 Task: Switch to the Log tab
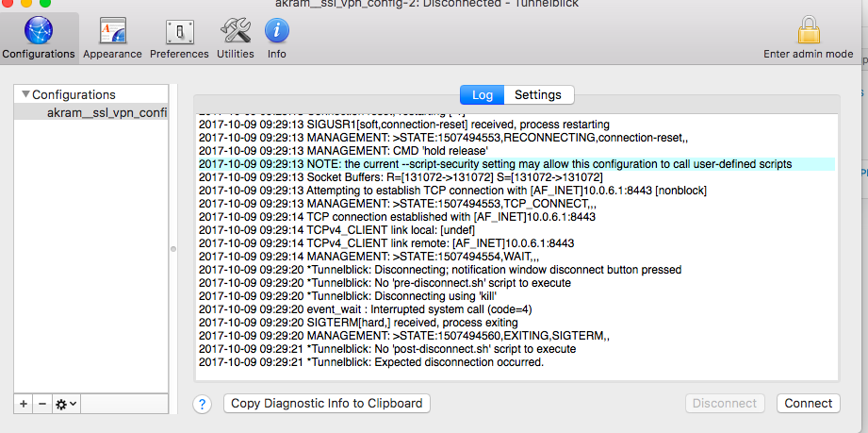pyautogui.click(x=483, y=94)
